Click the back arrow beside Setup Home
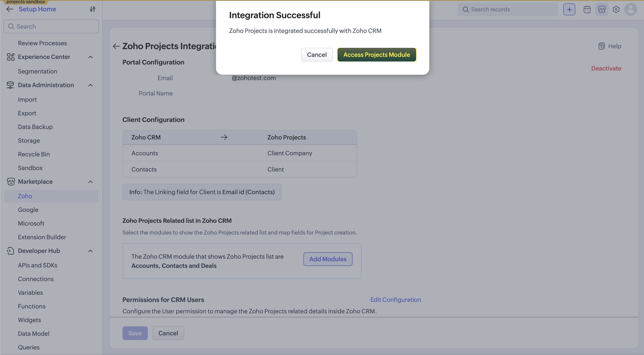Image resolution: width=644 pixels, height=355 pixels. pos(10,9)
